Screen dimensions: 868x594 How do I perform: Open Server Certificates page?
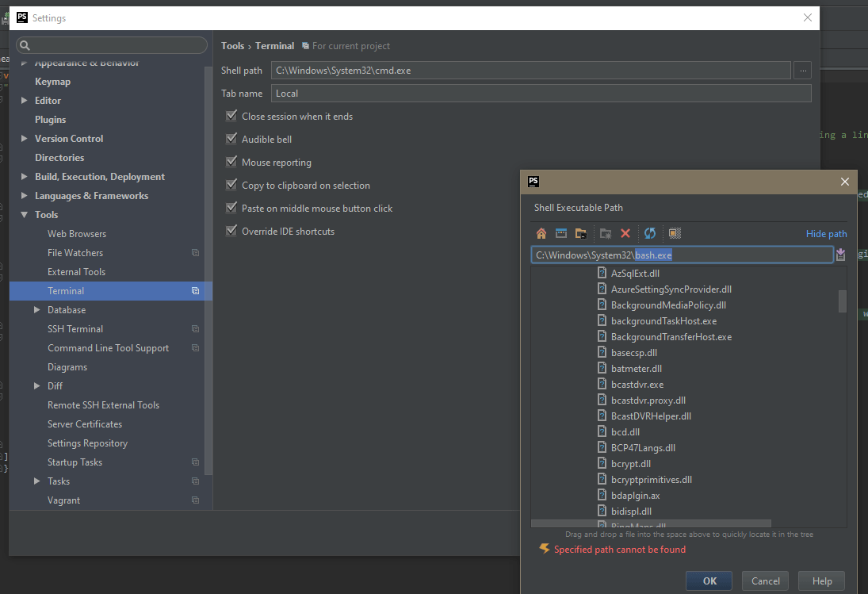[85, 424]
